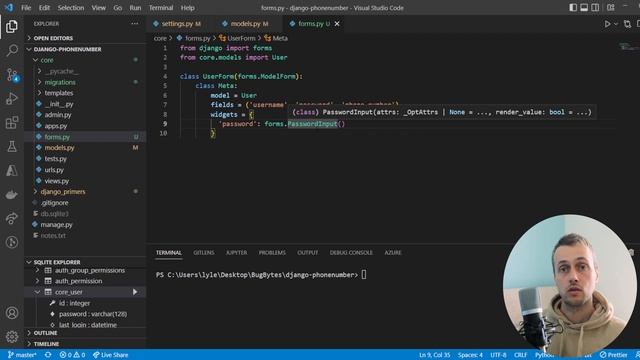The image size is (640, 360).
Task: Switch to settings.py tab
Action: 177,24
